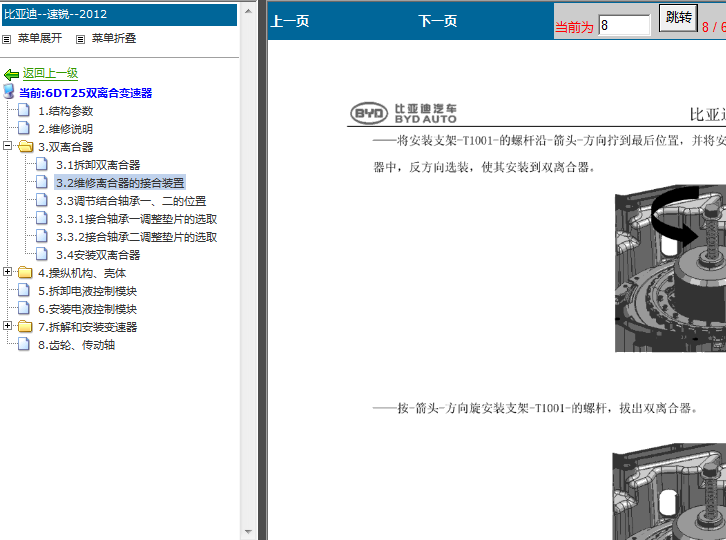Collapse the 3.双离合器 tree node

[x=7, y=145]
